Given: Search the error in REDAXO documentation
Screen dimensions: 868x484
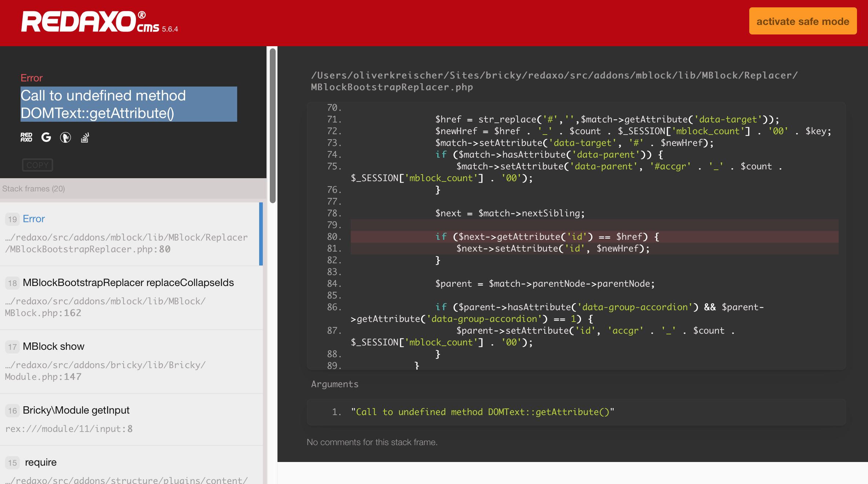Looking at the screenshot, I should click(26, 137).
